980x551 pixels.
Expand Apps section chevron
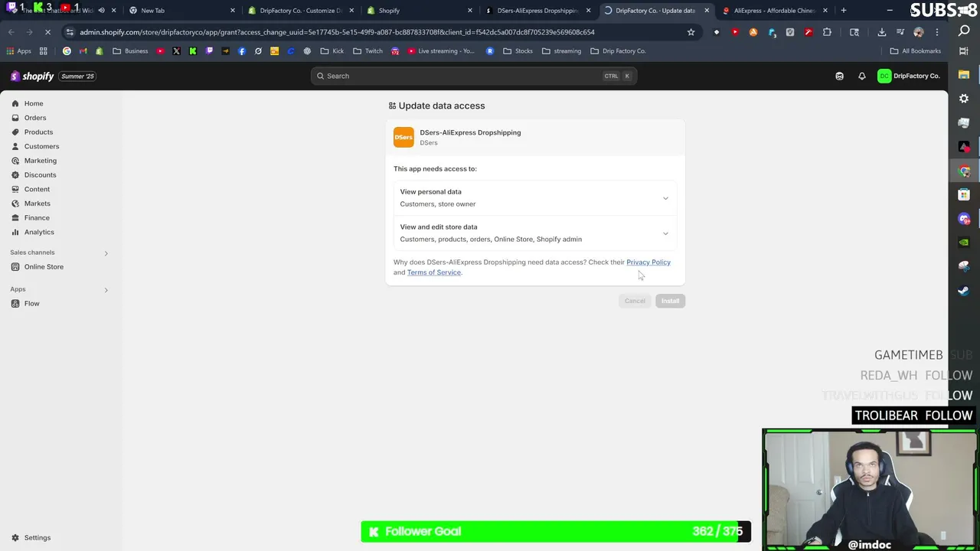pyautogui.click(x=106, y=290)
